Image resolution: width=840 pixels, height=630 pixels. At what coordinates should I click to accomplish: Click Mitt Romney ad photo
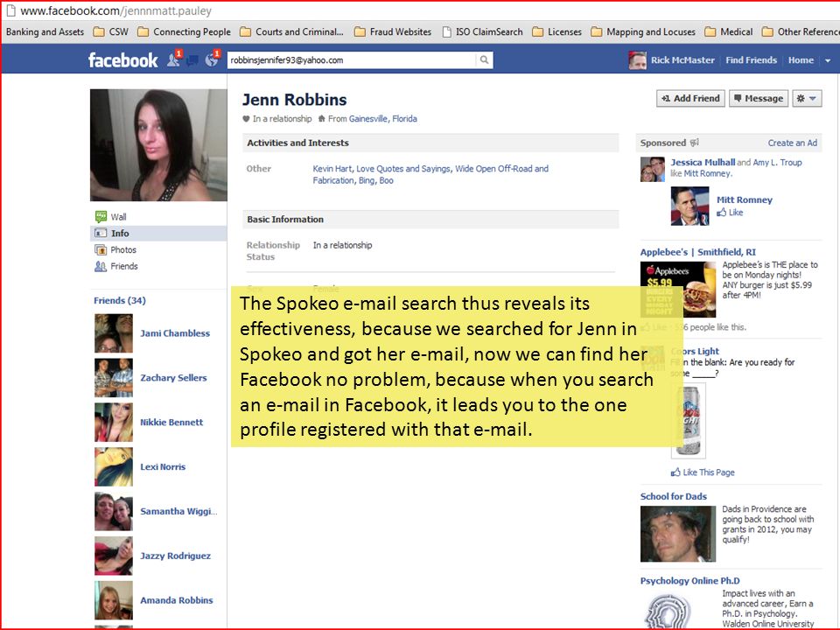click(x=690, y=206)
